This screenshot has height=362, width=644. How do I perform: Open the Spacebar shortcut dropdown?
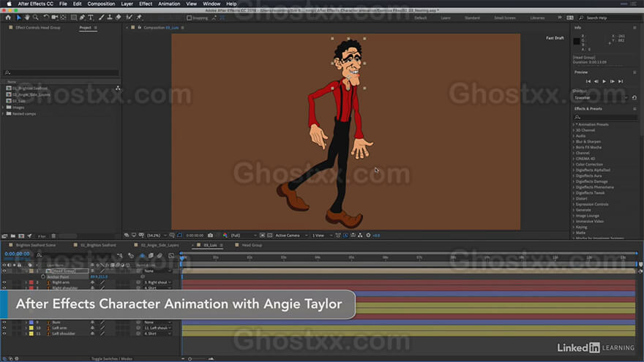point(601,98)
